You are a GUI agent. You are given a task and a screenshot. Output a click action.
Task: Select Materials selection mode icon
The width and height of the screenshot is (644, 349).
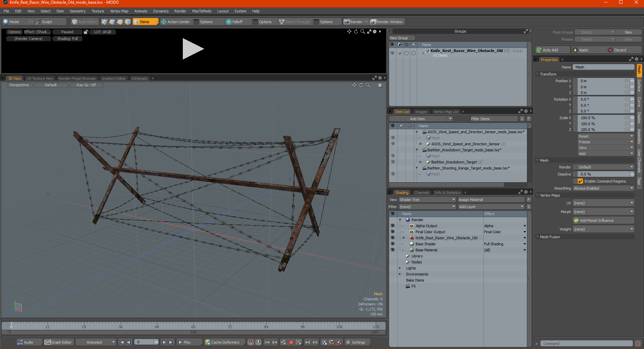tap(127, 22)
